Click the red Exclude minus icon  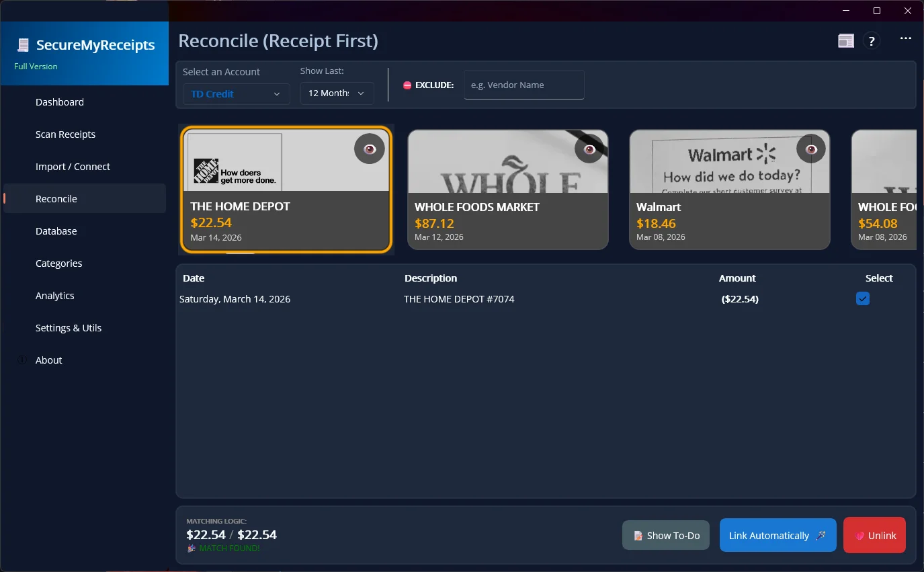click(407, 85)
